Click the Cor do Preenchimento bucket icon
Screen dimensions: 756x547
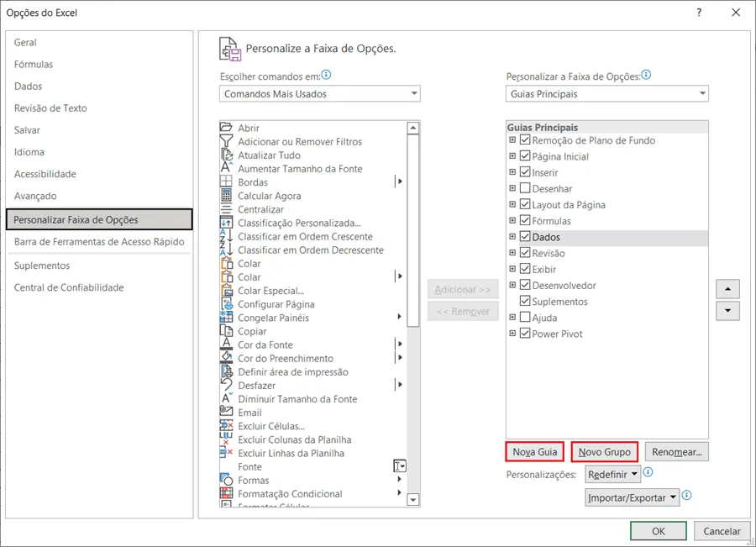click(x=226, y=357)
